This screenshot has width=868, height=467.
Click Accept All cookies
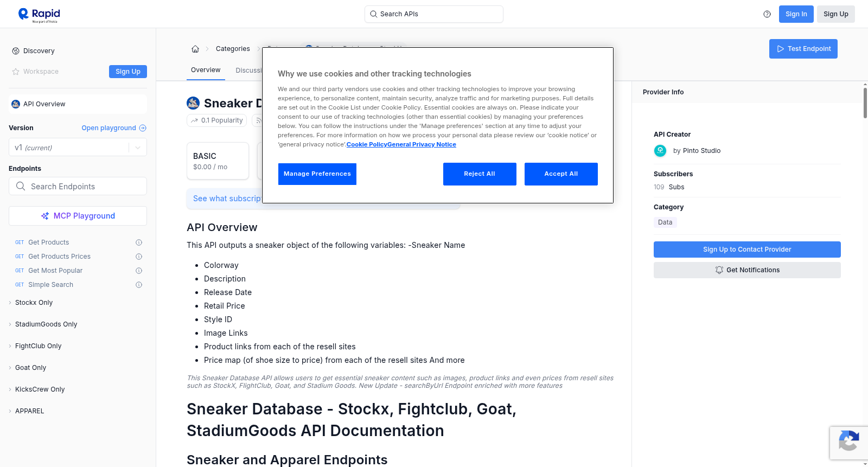(x=561, y=174)
